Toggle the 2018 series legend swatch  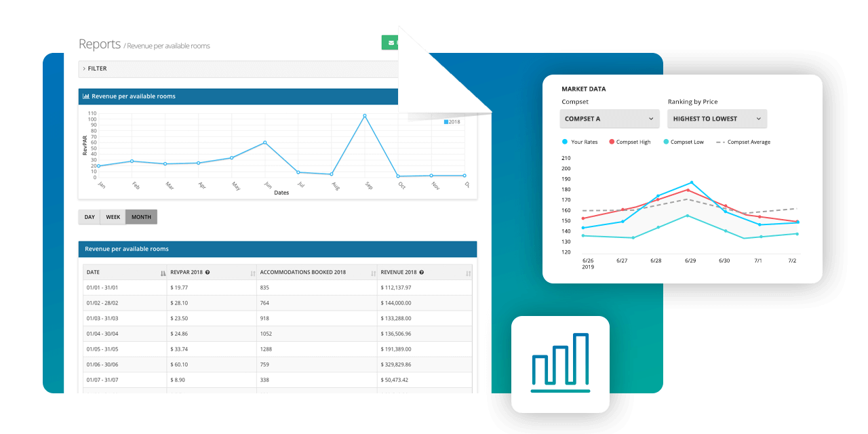[x=446, y=122]
